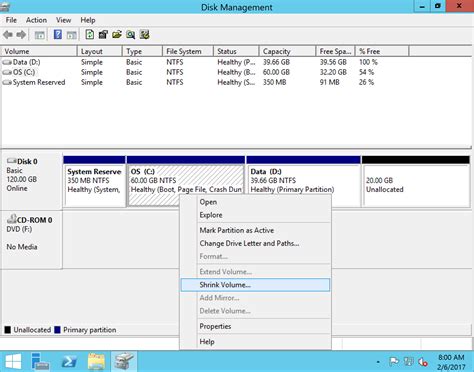Screen dimensions: 474x372
Task: Choose Explore in the context menu
Action: point(255,215)
